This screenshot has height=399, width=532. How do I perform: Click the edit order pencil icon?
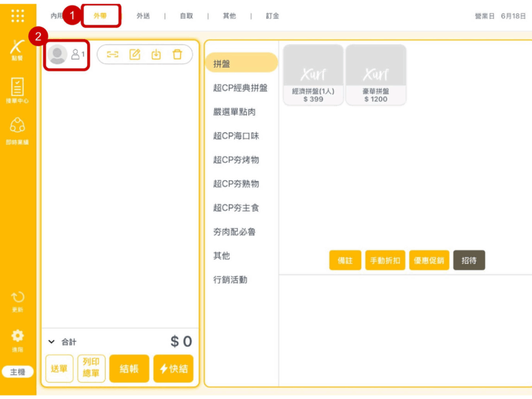[x=135, y=54]
